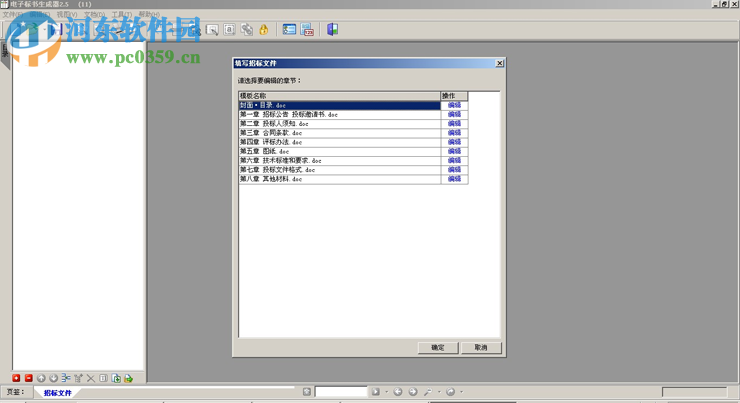This screenshot has height=403, width=740.
Task: Select the 招标文件 tab at the bottom
Action: click(x=58, y=393)
